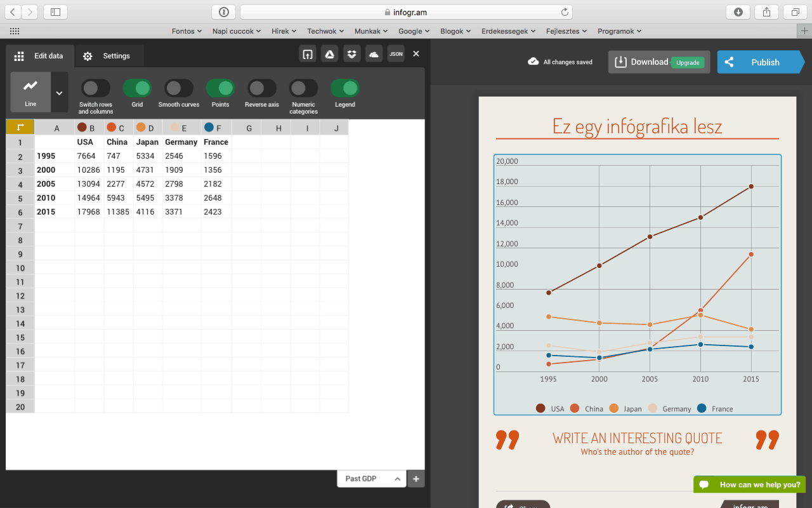Toggle Switch rows and columns
The width and height of the screenshot is (812, 508).
point(96,88)
